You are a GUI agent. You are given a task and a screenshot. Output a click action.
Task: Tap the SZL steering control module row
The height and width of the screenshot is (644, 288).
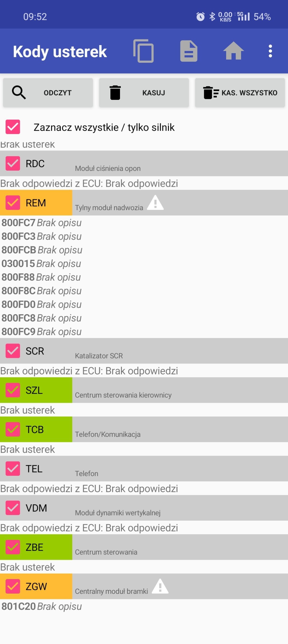144,390
